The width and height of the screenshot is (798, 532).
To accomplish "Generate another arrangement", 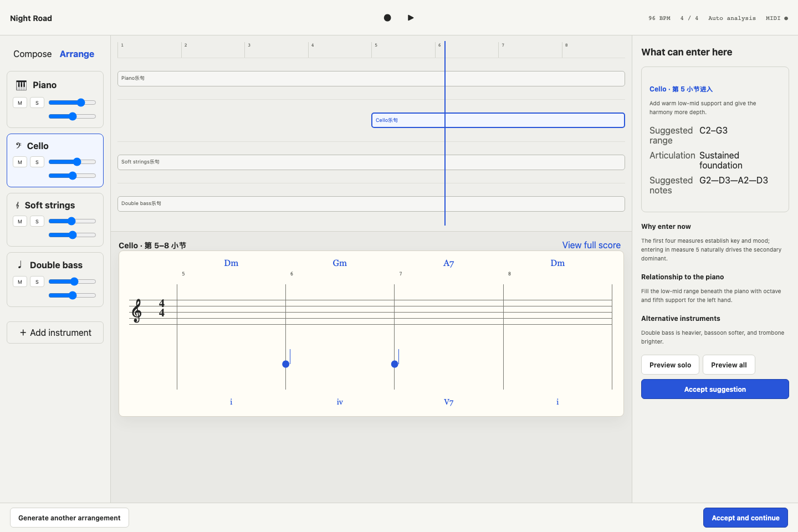I will [69, 518].
